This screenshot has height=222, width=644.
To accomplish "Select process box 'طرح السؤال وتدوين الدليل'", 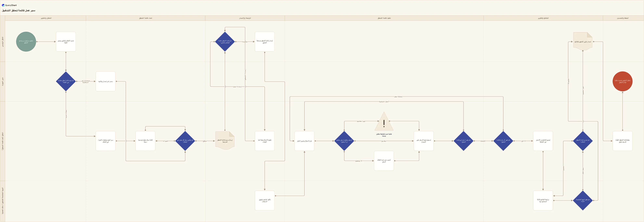I will click(304, 141).
